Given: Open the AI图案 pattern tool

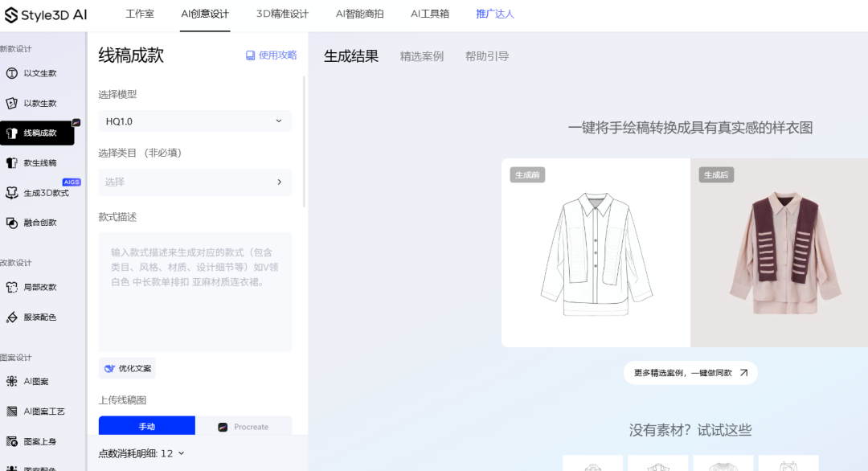Looking at the screenshot, I should (38, 381).
